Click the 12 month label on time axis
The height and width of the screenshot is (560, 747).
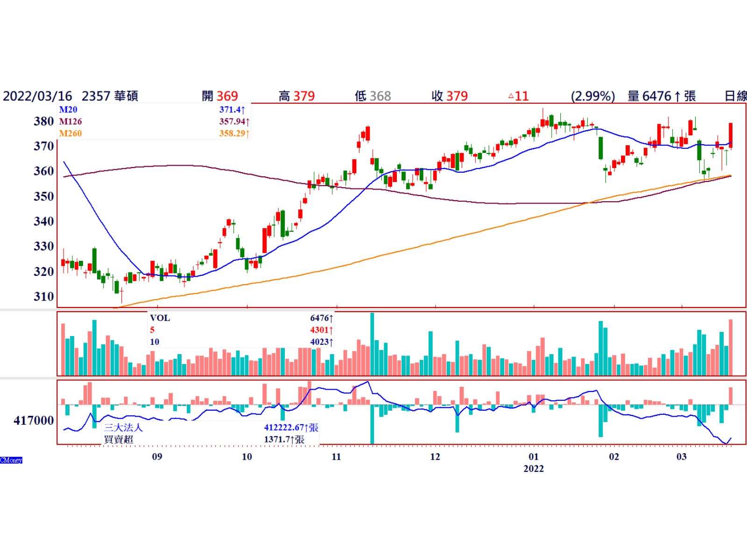(435, 456)
